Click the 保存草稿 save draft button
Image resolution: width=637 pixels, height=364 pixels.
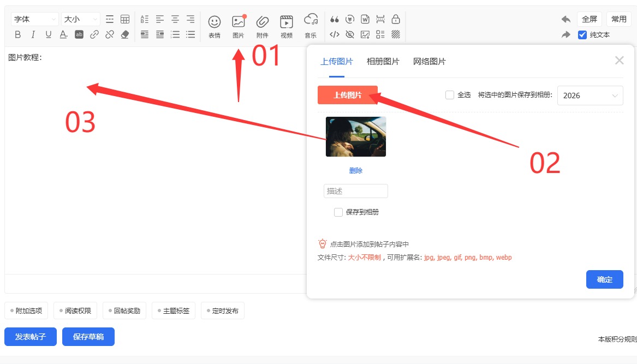coord(88,337)
